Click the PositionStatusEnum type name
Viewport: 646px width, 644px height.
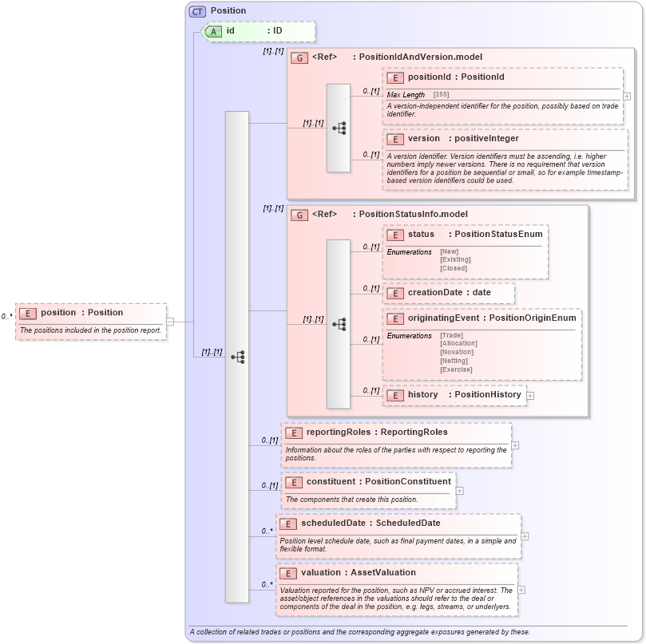[498, 234]
